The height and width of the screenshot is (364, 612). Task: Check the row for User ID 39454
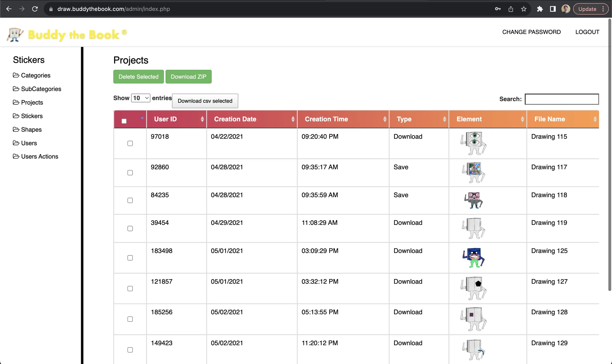[x=130, y=228]
